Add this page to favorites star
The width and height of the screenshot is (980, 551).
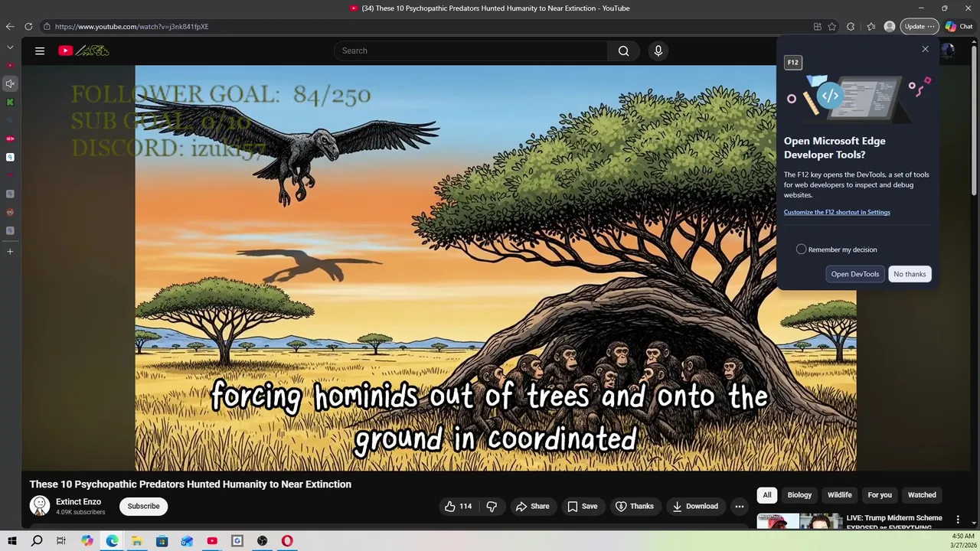[832, 27]
